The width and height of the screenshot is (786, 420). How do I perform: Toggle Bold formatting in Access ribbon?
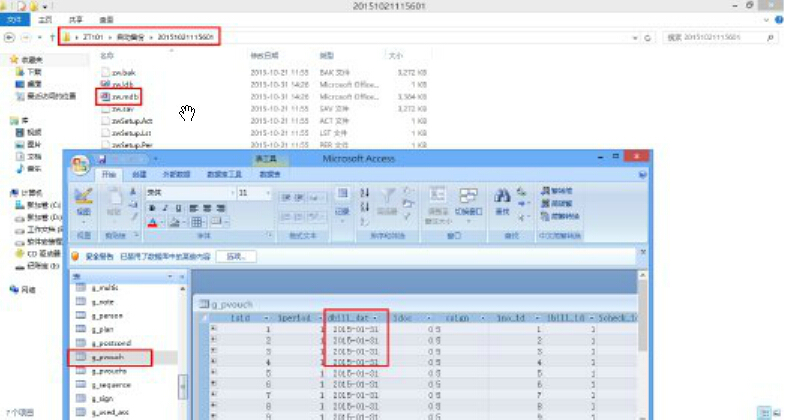coord(152,207)
